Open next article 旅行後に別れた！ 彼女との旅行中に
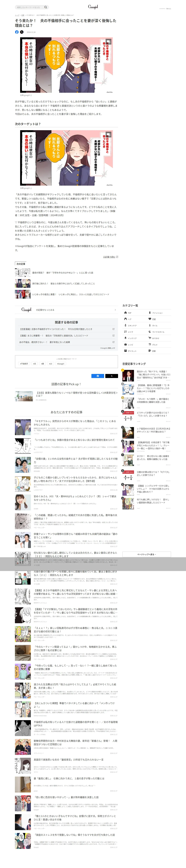186x868 pixels. coord(66,283)
